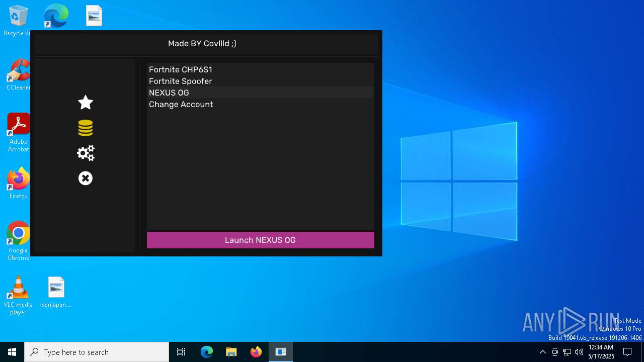644x362 pixels.
Task: Select the image file icon atop desktop
Action: 94,16
